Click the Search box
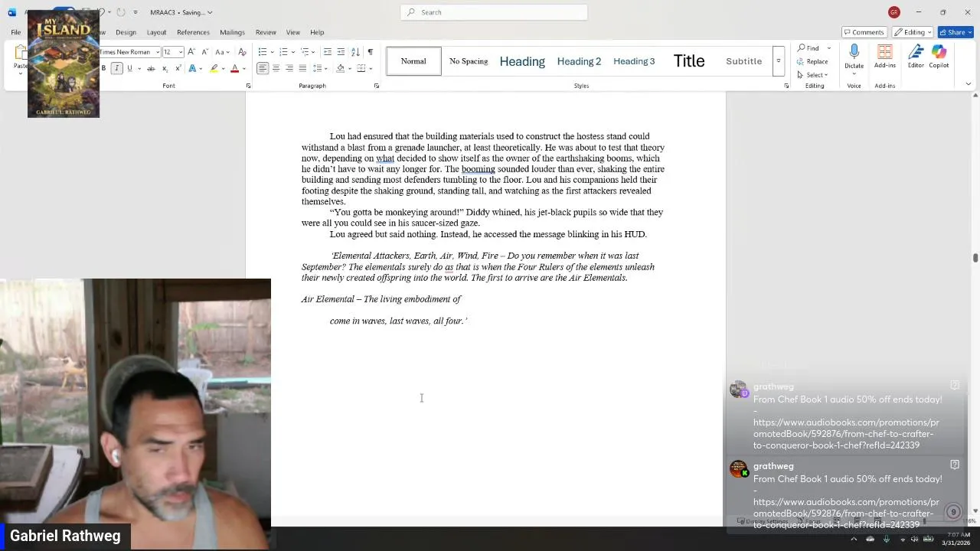This screenshot has height=551, width=980. 494,12
